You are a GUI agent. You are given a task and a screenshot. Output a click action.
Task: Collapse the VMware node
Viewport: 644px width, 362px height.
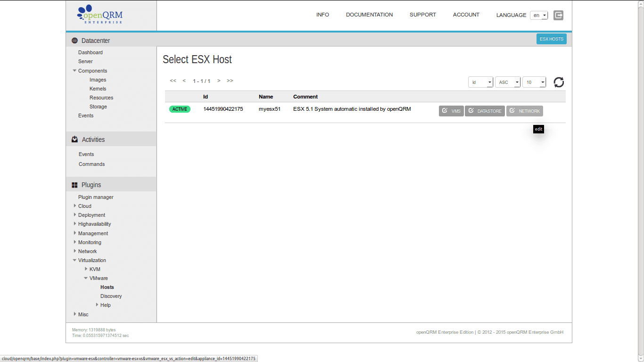click(x=86, y=278)
